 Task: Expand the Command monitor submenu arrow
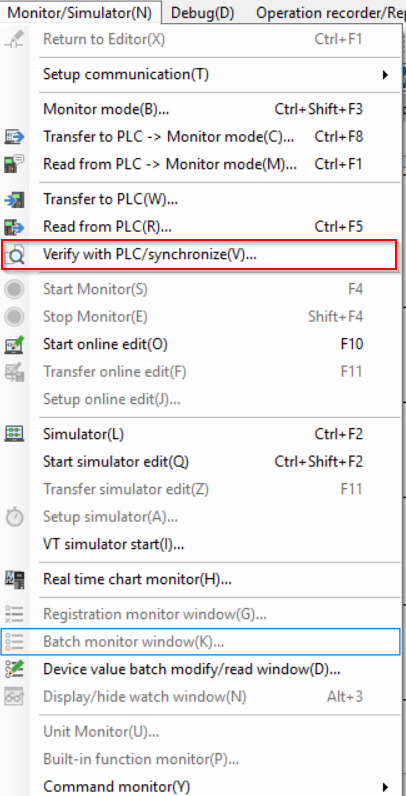click(386, 787)
